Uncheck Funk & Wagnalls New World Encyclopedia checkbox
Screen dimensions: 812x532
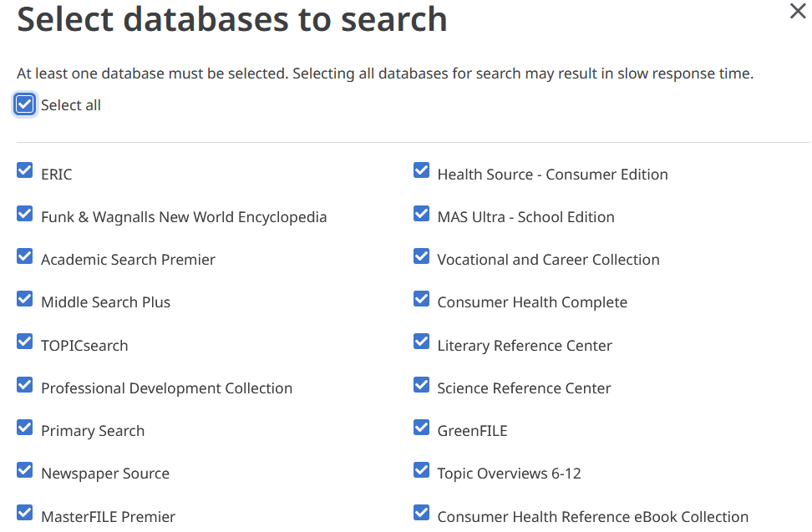point(24,213)
